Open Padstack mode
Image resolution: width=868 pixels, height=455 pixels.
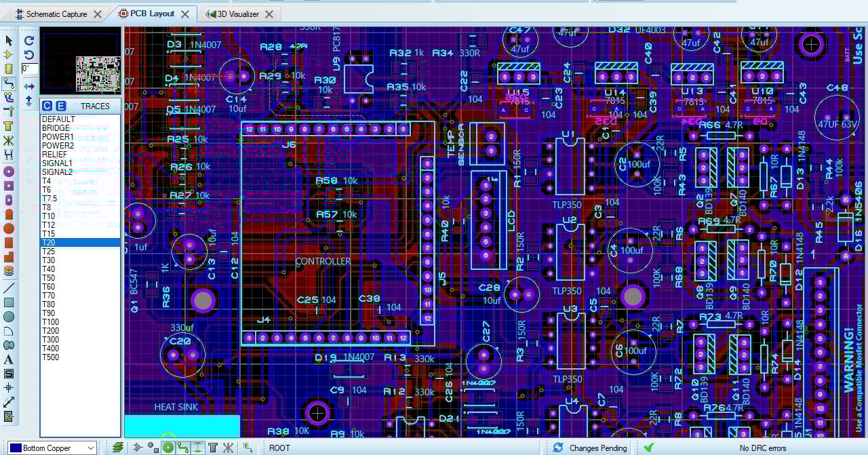tap(9, 271)
